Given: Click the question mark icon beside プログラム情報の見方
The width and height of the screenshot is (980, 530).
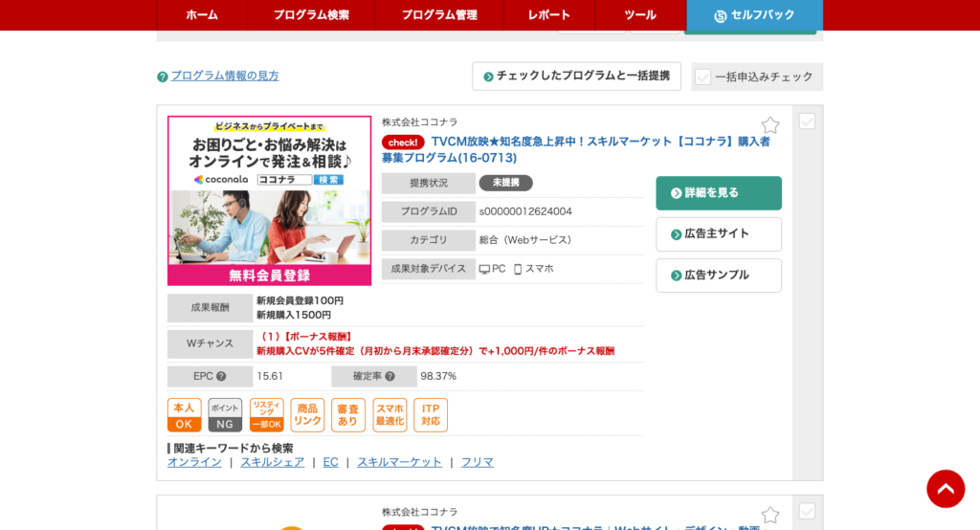Looking at the screenshot, I should [x=163, y=77].
